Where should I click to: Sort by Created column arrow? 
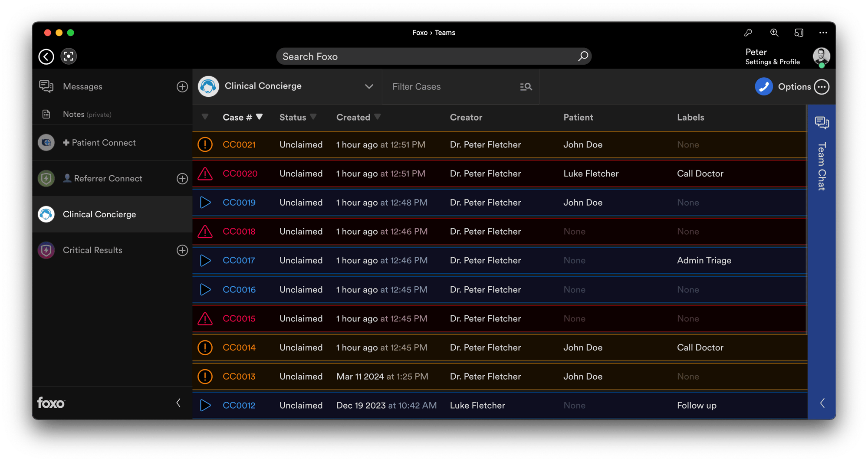pyautogui.click(x=377, y=117)
